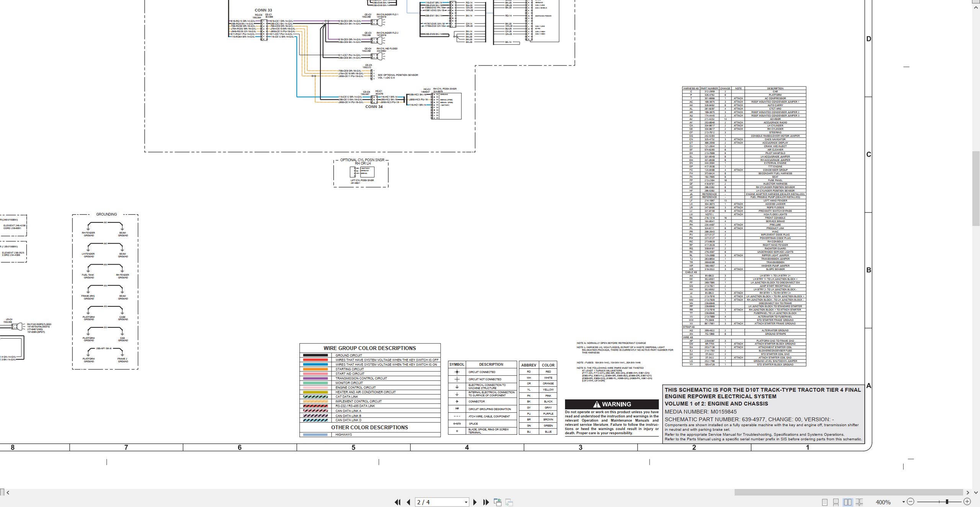Image resolution: width=980 pixels, height=507 pixels.
Task: Toggle two-page facing view
Action: pyautogui.click(x=848, y=502)
